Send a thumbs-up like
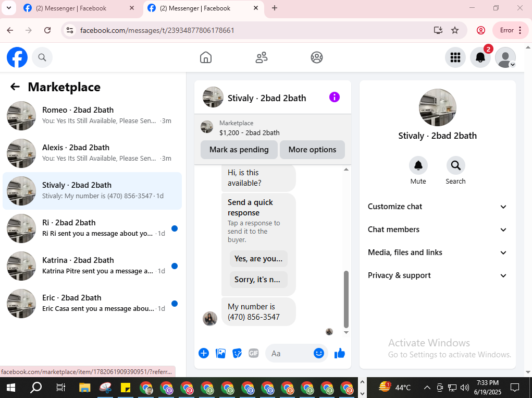Viewport: 532px width, 398px height. 340,354
